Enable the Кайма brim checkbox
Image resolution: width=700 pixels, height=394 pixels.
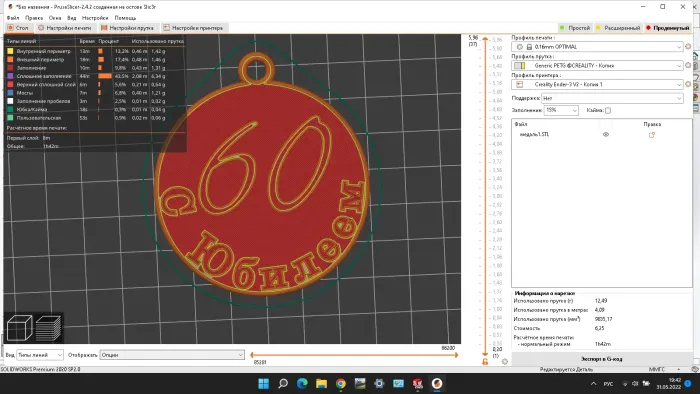(608, 110)
